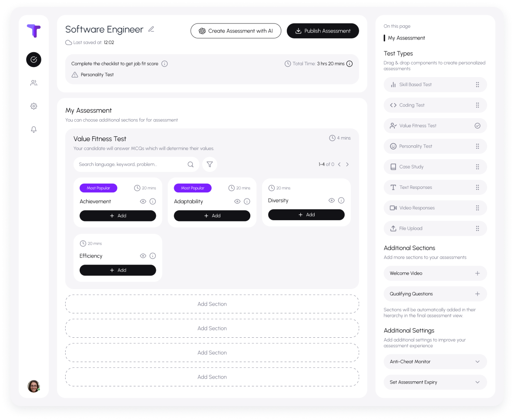
Task: Click Create Assessment with AI button
Action: tap(235, 31)
